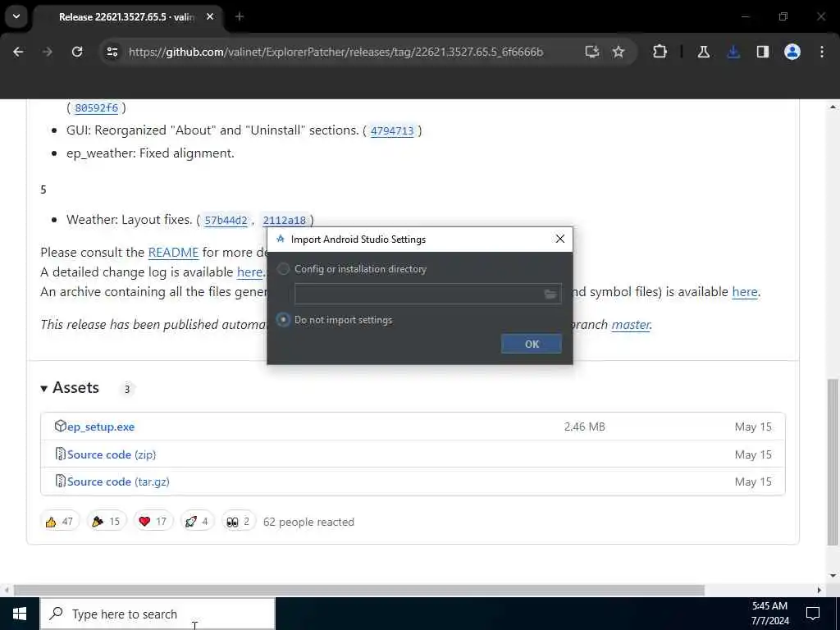Click the scroll up arrow of page
This screenshot has width=840, height=630.
pos(833,107)
